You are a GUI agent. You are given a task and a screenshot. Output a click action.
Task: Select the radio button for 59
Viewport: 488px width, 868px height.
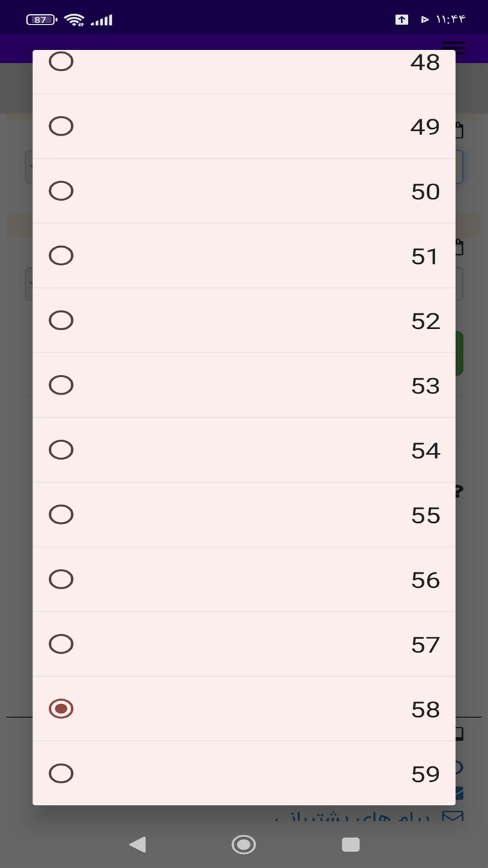[61, 773]
